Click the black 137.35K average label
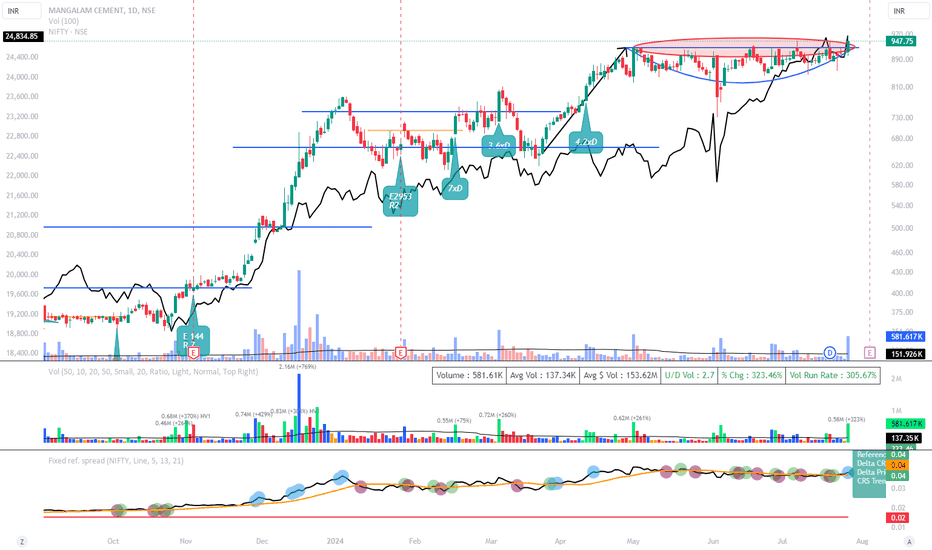This screenshot has width=932, height=550. 903,438
